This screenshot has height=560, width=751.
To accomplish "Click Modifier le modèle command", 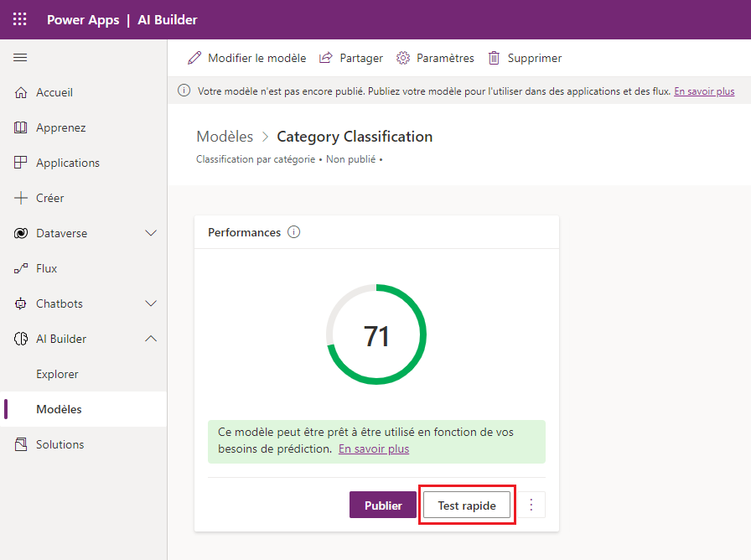I will coord(246,58).
